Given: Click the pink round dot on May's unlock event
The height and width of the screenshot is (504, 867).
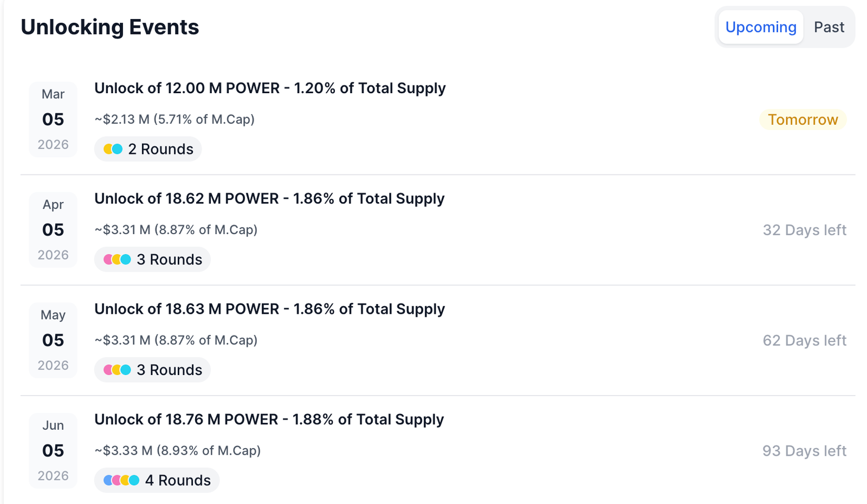Looking at the screenshot, I should click(108, 370).
